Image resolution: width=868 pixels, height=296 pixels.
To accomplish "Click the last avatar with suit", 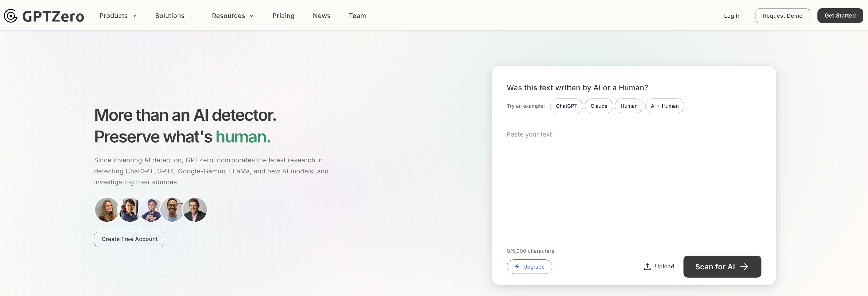I will click(x=195, y=210).
